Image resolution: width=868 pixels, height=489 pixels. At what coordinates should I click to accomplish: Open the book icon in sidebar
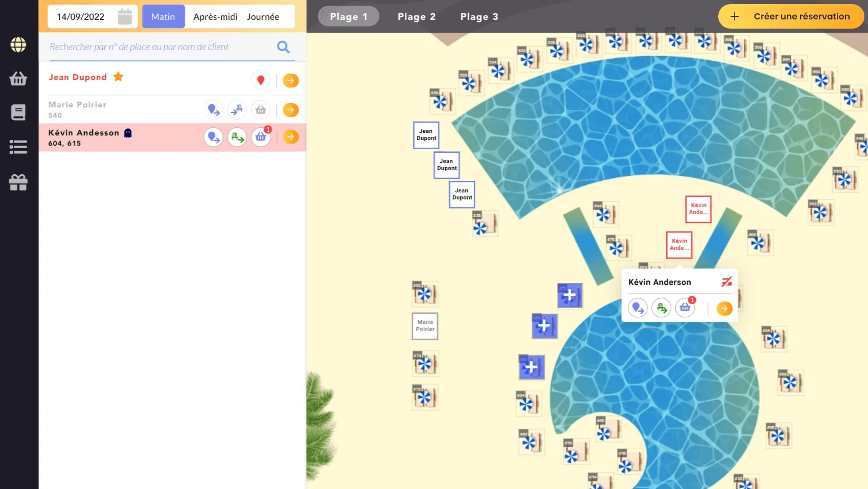point(18,112)
